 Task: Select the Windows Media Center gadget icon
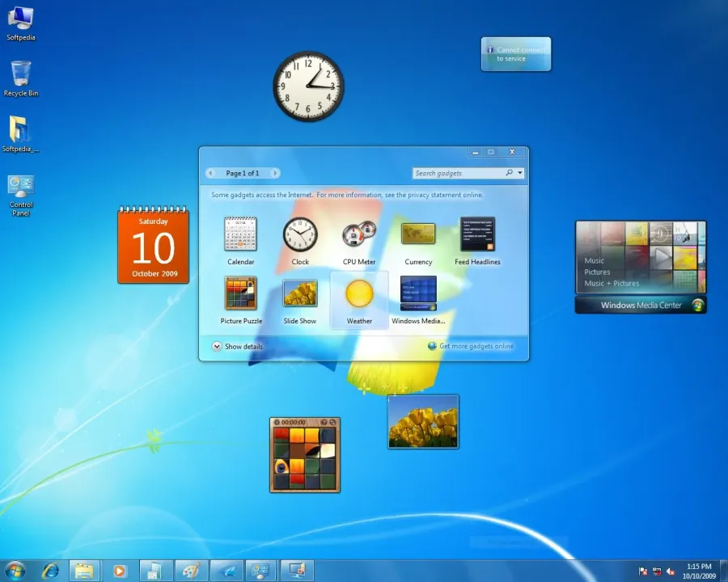pyautogui.click(x=418, y=293)
